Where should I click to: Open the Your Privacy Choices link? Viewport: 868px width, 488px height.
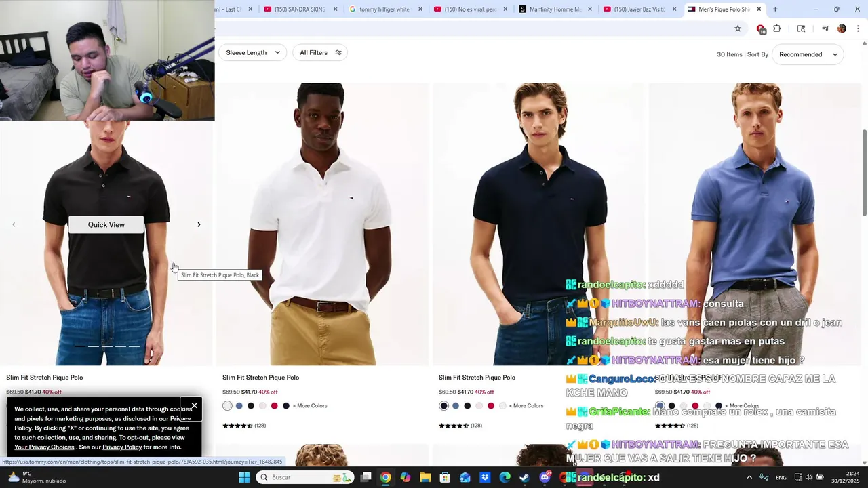pos(44,447)
